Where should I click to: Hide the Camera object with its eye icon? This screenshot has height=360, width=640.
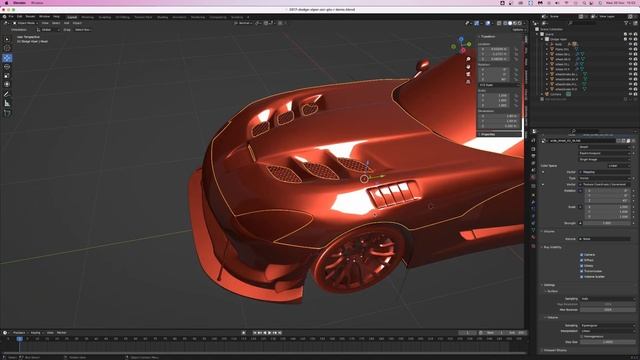coord(631,94)
